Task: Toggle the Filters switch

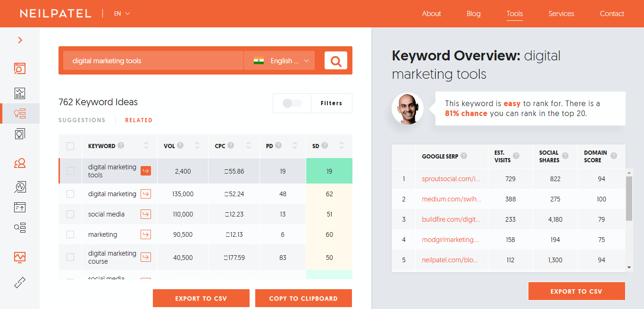Action: 292,103
